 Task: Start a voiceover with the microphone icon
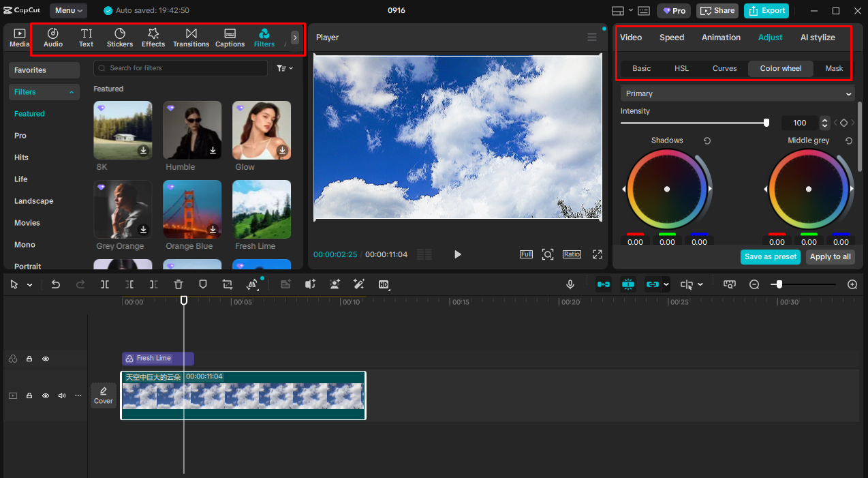point(570,284)
